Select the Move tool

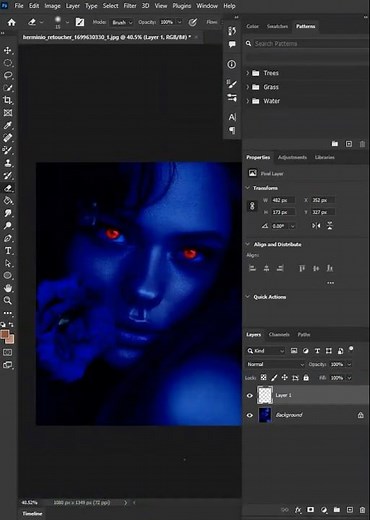pos(8,50)
